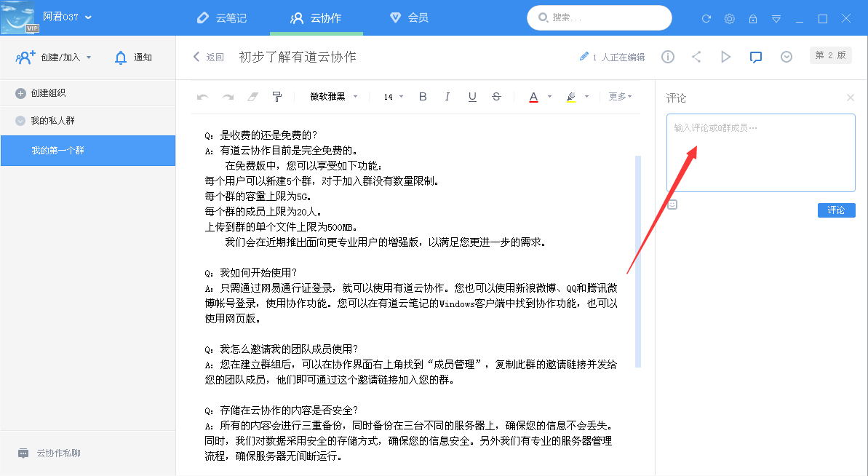Click the emoji icon below the comment box
868x476 pixels.
[672, 205]
